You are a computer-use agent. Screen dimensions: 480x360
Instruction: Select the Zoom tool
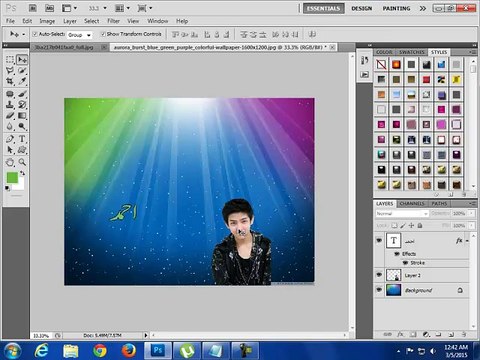[x=22, y=162]
